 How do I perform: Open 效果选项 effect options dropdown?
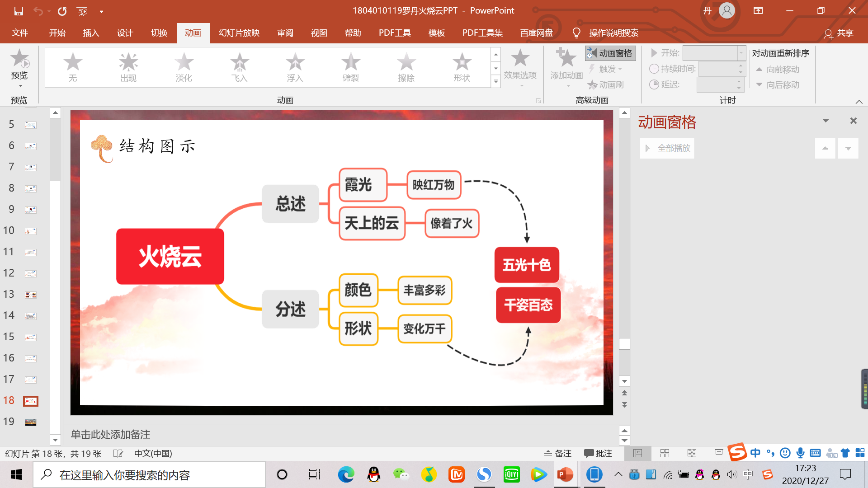520,68
